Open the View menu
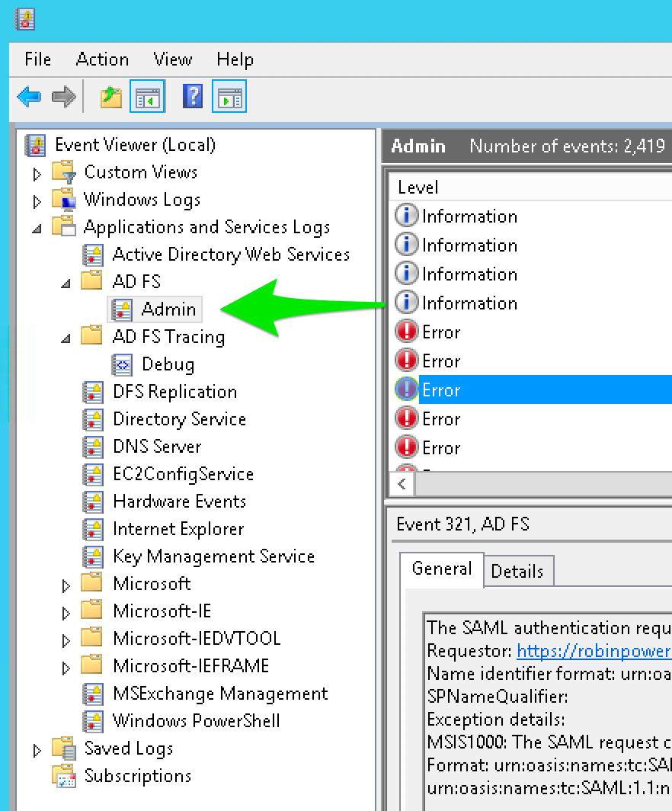This screenshot has height=811, width=672. [x=173, y=59]
